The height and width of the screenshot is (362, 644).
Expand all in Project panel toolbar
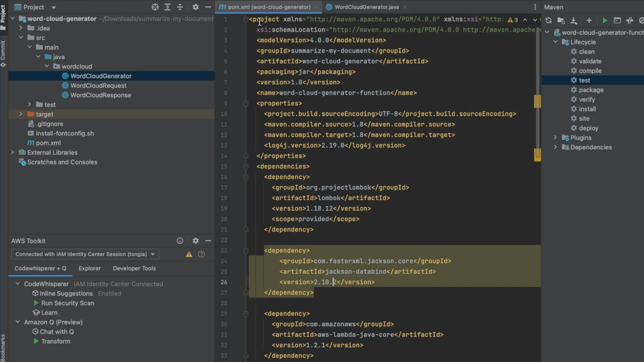click(x=167, y=7)
